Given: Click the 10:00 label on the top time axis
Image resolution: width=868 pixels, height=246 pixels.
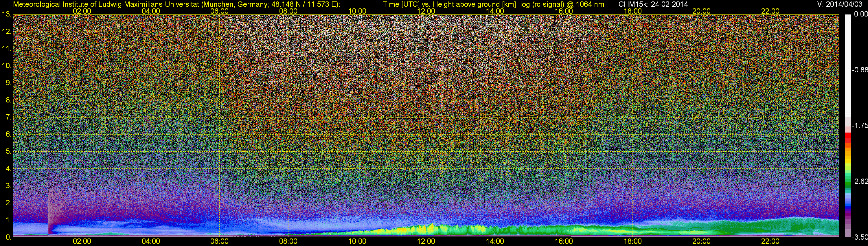Looking at the screenshot, I should (357, 11).
